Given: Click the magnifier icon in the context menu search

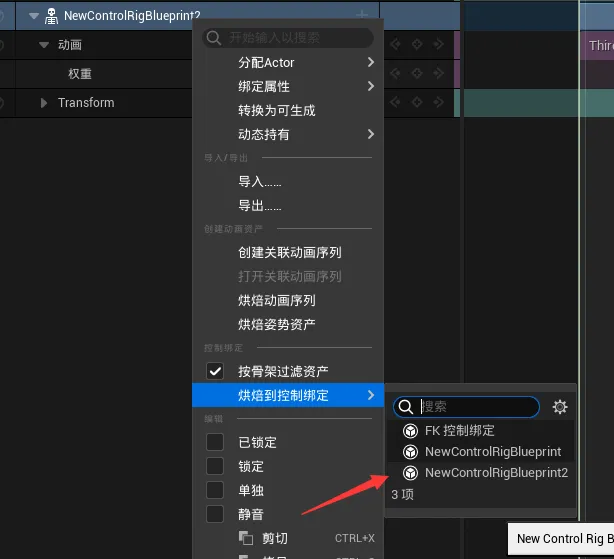Looking at the screenshot, I should [213, 38].
